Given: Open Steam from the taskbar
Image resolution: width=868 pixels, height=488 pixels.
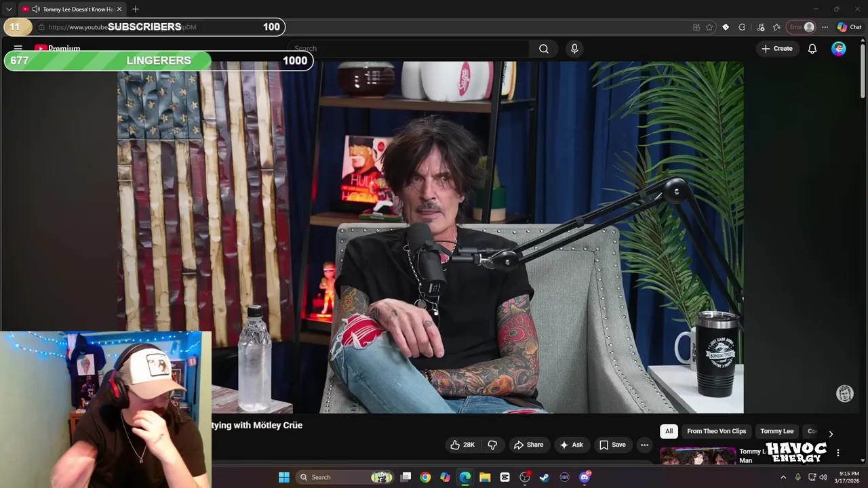Looking at the screenshot, I should (545, 477).
